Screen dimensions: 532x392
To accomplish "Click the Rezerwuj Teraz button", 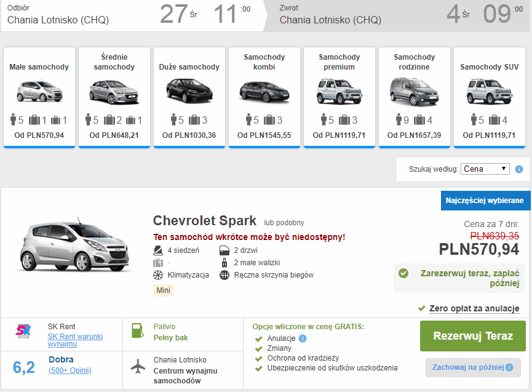I will [472, 336].
